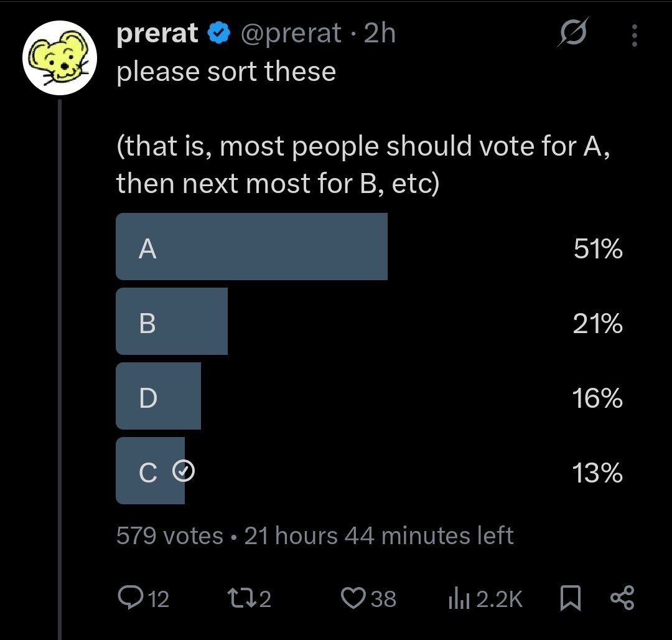This screenshot has height=640, width=672.
Task: Open prerat's mouse profile picture
Action: coord(60,57)
